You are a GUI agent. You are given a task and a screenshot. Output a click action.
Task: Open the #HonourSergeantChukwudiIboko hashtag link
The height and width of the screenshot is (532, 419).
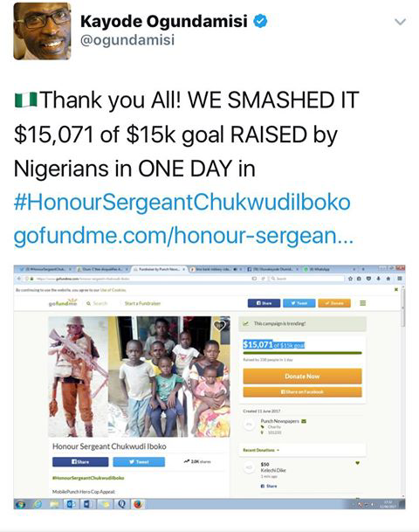pyautogui.click(x=182, y=202)
